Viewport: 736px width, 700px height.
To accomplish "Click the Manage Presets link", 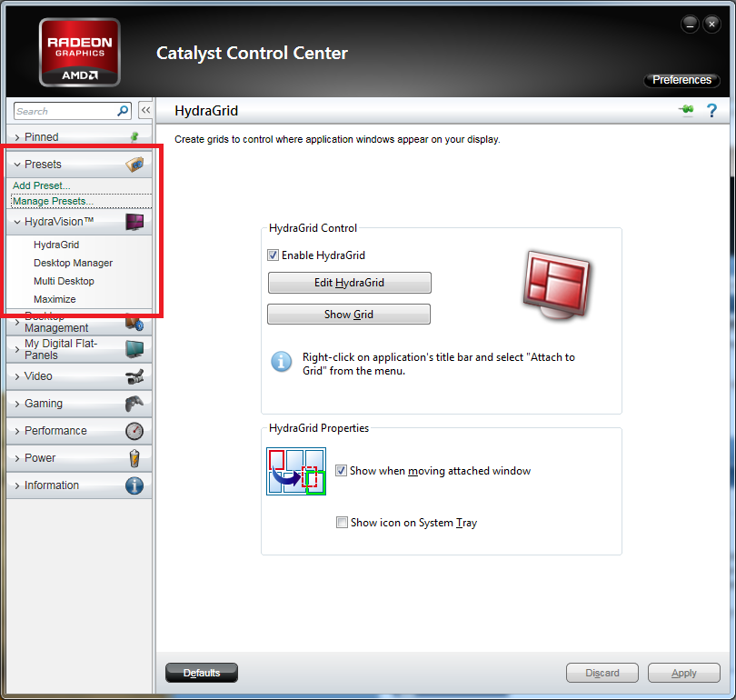I will [53, 201].
